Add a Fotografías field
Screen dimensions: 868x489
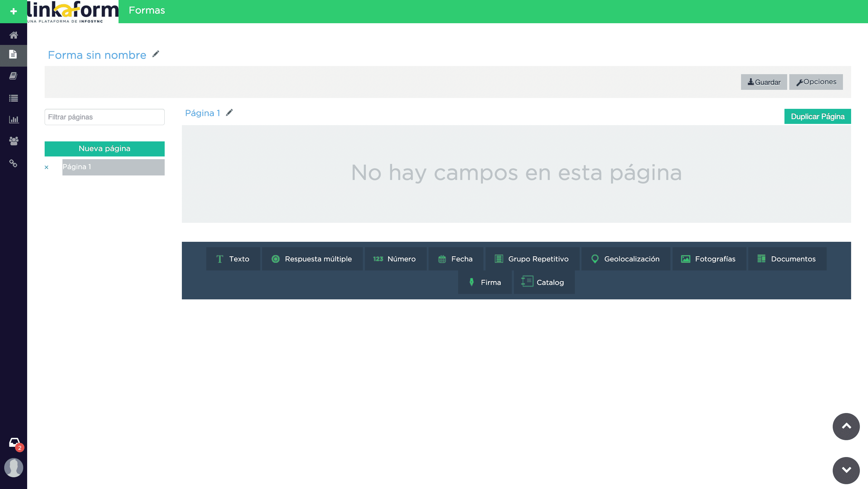point(709,259)
